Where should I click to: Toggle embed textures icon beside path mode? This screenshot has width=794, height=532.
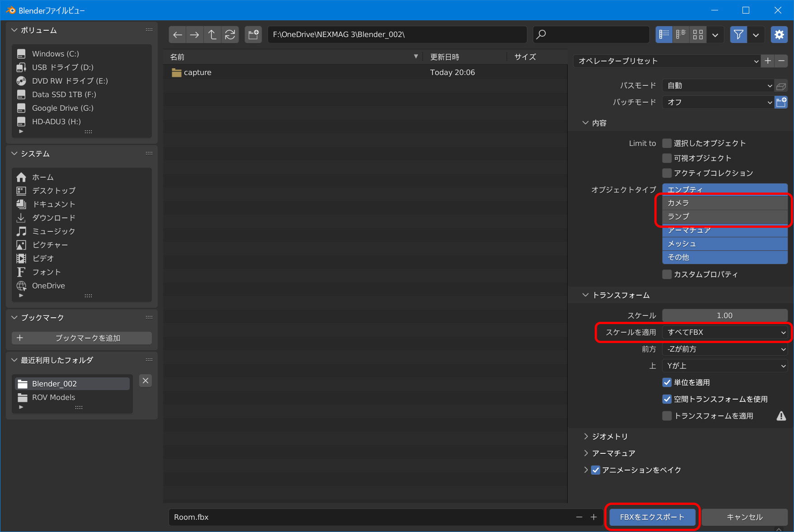click(x=781, y=86)
